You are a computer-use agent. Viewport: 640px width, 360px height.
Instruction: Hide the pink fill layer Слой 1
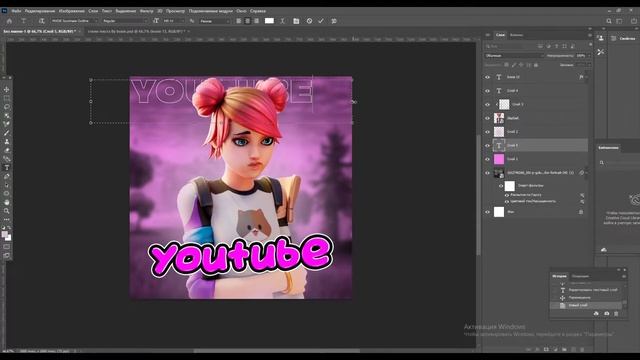click(x=487, y=159)
